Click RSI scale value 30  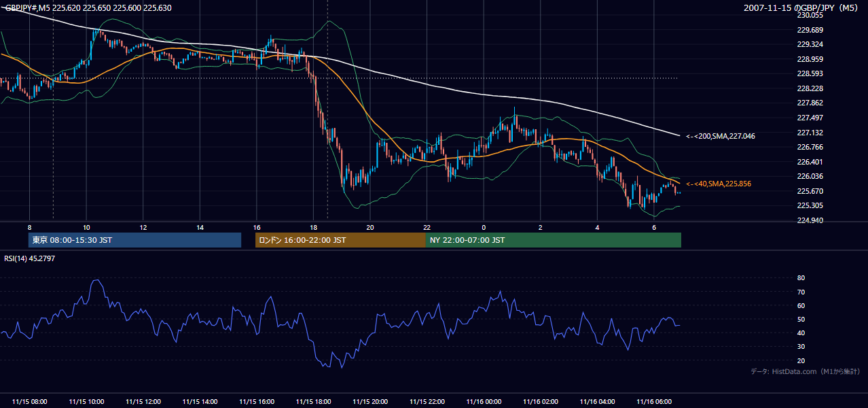(x=801, y=346)
